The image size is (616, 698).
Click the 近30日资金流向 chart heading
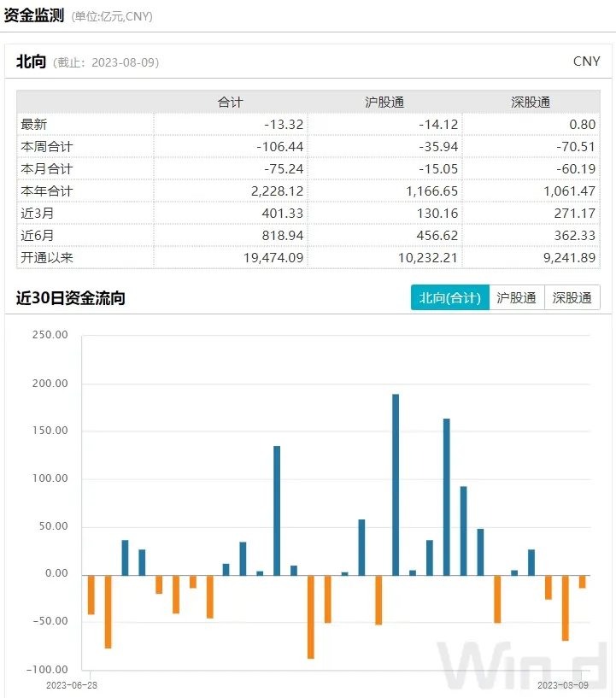[x=71, y=298]
